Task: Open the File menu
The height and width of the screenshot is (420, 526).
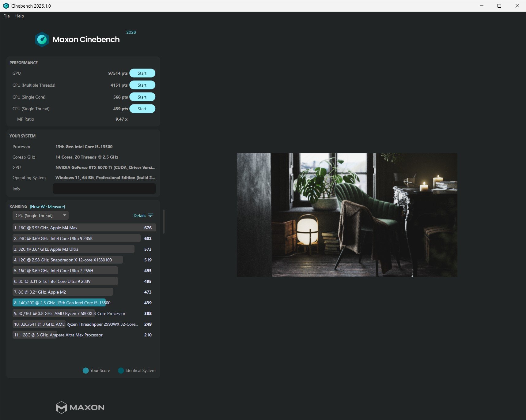Action: 6,16
